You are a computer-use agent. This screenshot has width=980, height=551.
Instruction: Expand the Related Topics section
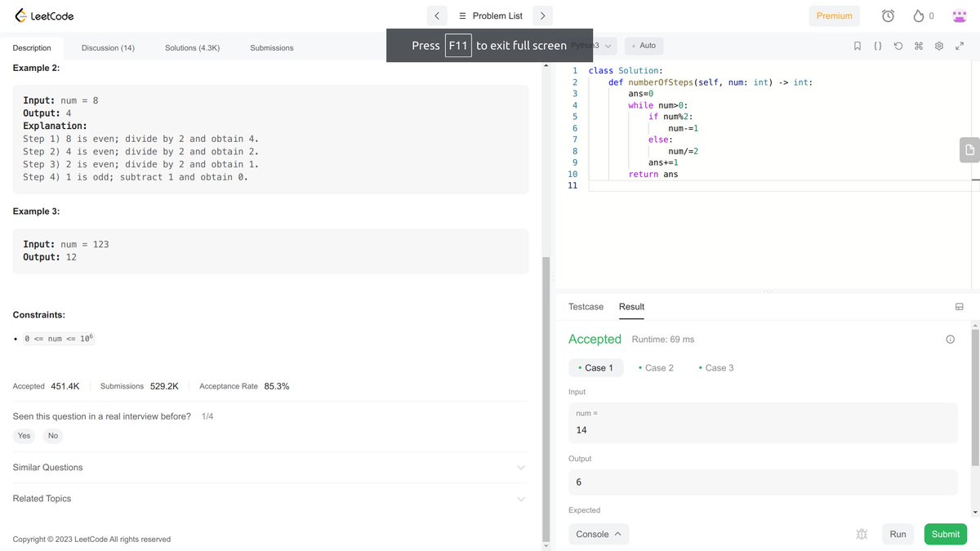pyautogui.click(x=269, y=499)
